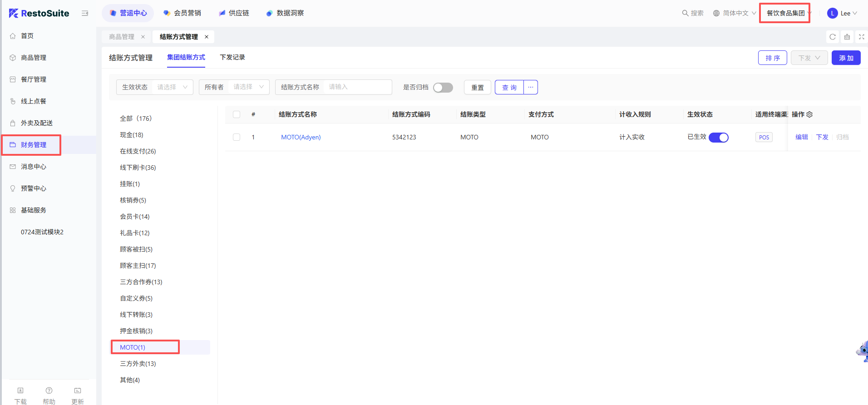The image size is (868, 405).
Task: Open column settings gear icon
Action: pos(809,114)
